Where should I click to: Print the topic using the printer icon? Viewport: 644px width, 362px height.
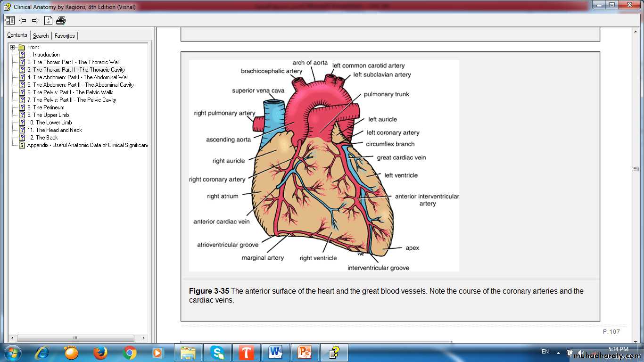pos(61,20)
